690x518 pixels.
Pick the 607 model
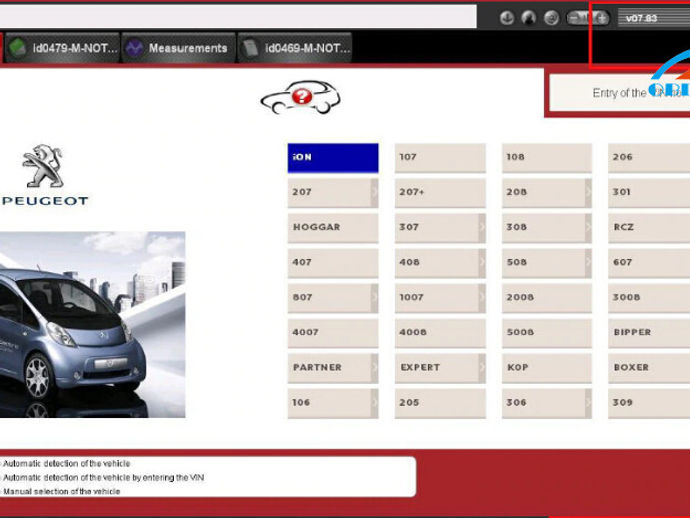(x=649, y=263)
